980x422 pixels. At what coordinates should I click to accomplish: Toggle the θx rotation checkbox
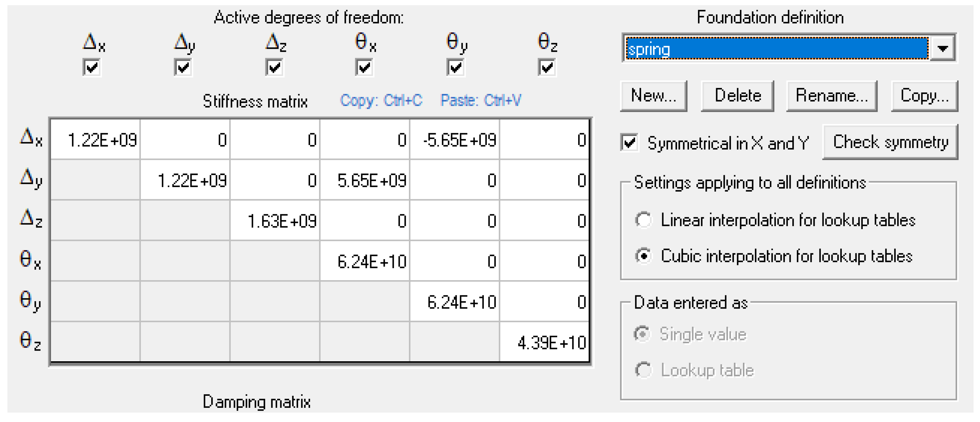coord(364,68)
